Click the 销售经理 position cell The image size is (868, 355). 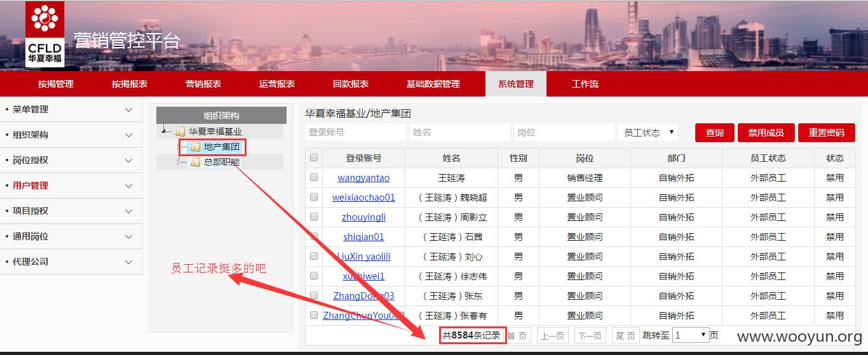[585, 178]
